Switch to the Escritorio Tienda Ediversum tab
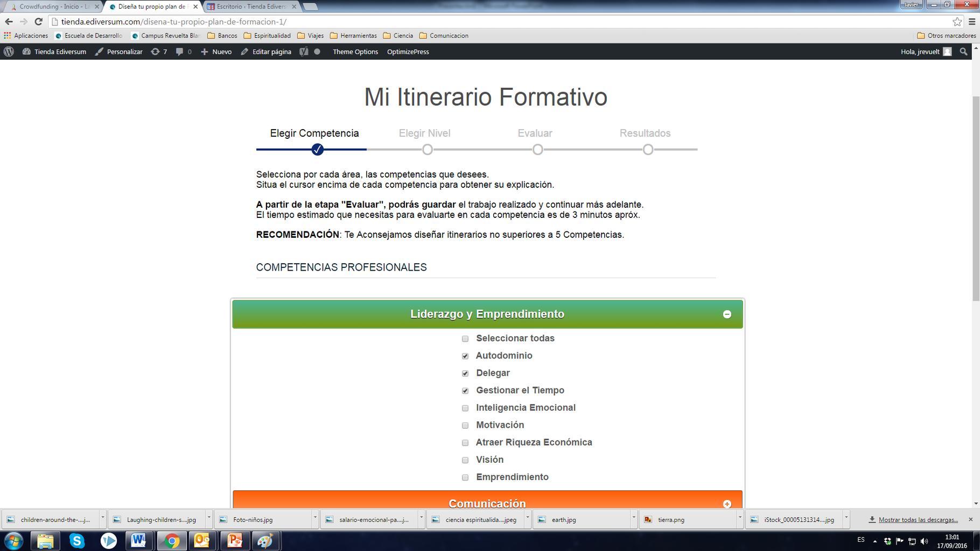Image resolution: width=980 pixels, height=551 pixels. 251,6
